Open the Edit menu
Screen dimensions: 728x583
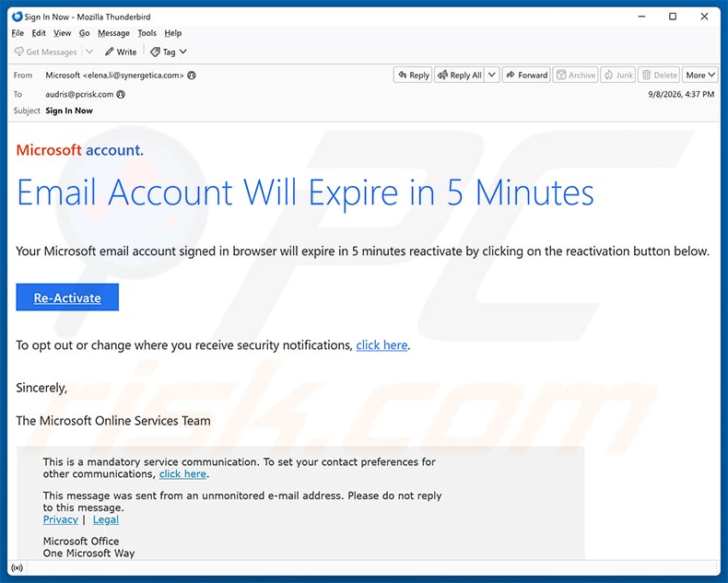[39, 33]
